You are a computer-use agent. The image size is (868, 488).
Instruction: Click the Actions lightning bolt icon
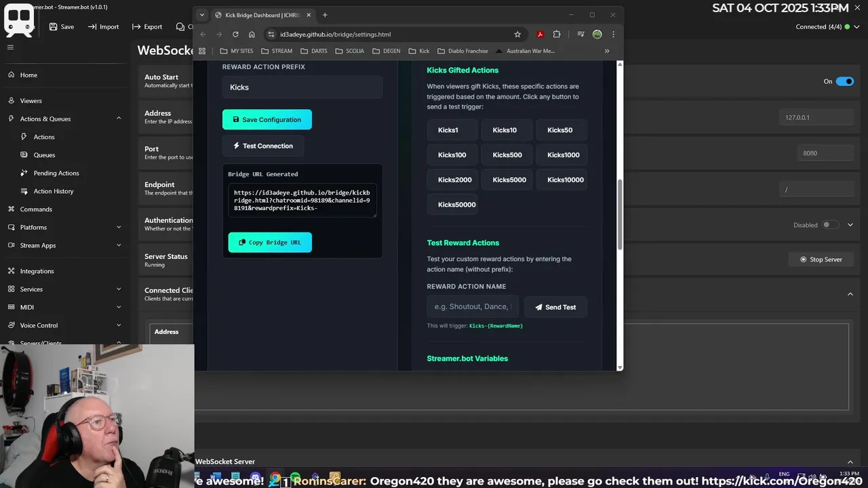coord(24,137)
